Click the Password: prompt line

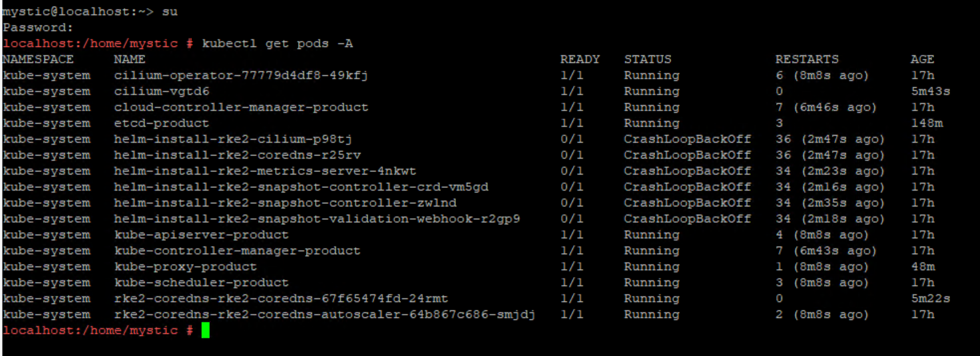[x=38, y=27]
